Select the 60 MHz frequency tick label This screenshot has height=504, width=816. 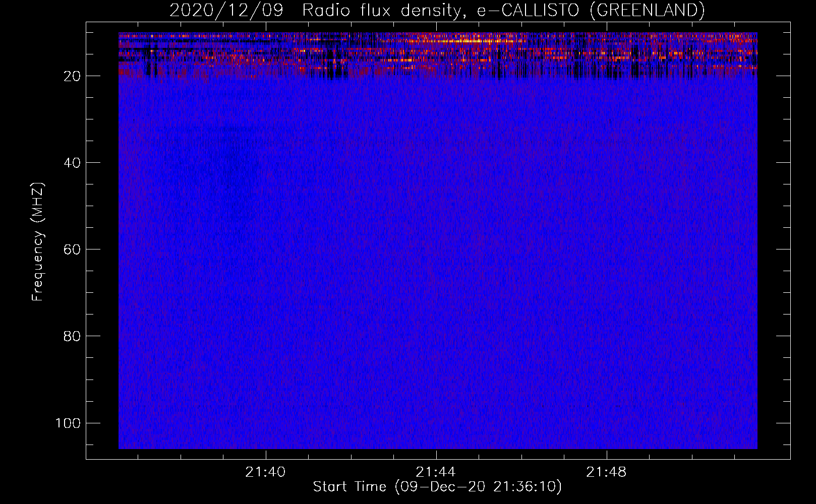coord(72,249)
